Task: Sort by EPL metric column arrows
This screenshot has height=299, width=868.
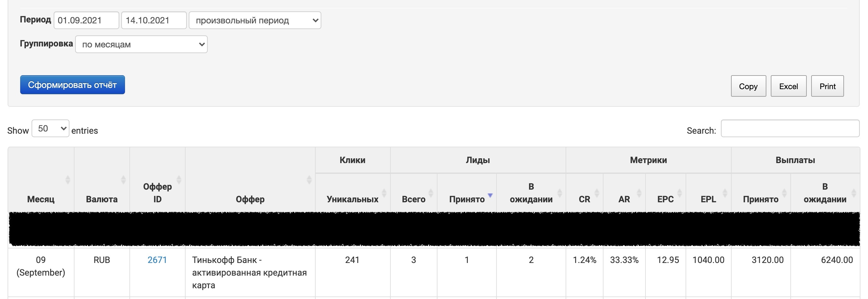Action: click(725, 193)
